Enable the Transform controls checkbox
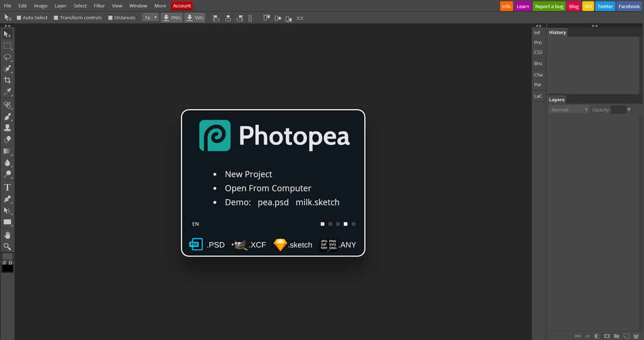The height and width of the screenshot is (340, 644). tap(56, 18)
